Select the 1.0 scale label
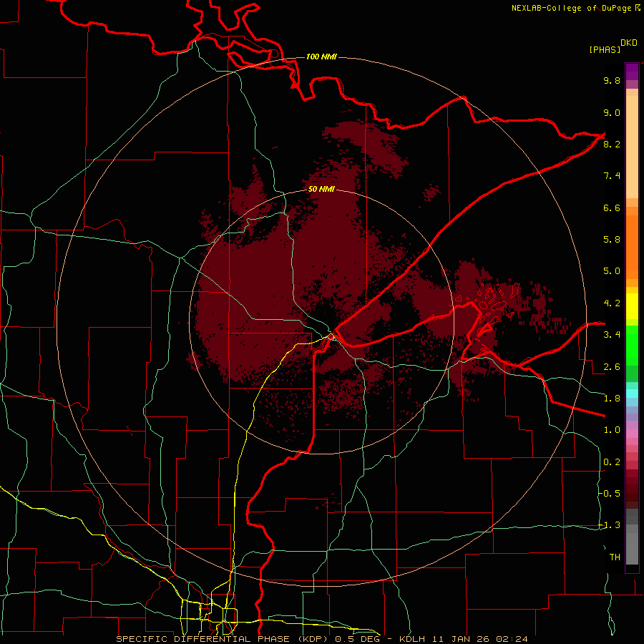 612,430
